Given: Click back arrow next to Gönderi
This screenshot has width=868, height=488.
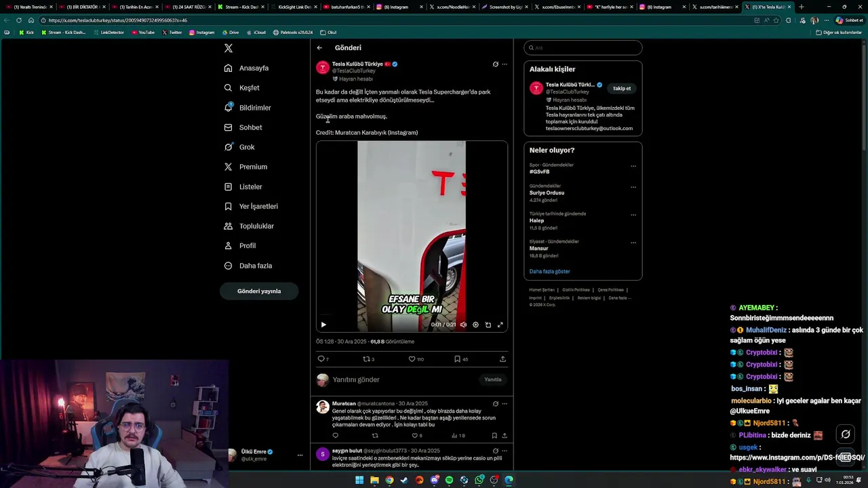Looking at the screenshot, I should click(x=319, y=48).
